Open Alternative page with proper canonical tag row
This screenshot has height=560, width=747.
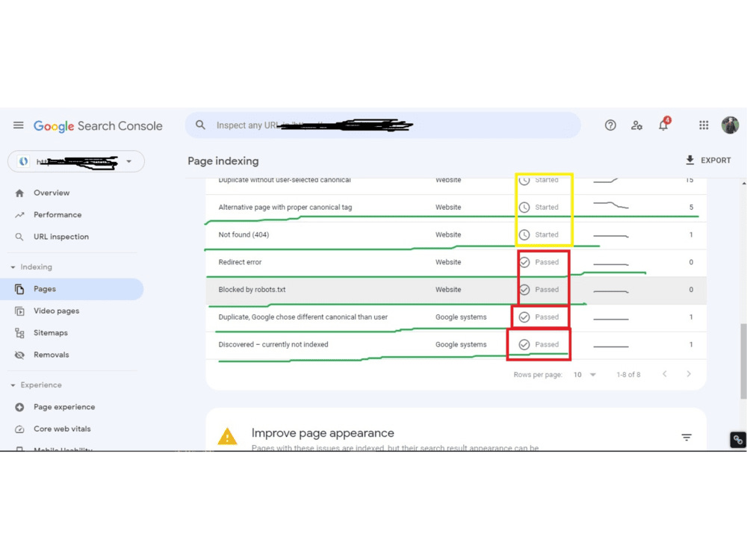pos(456,207)
